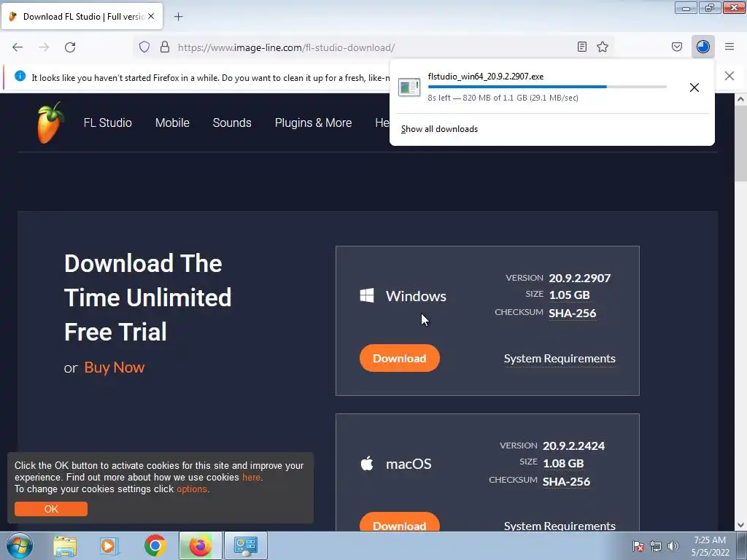Open the Mobile menu item
This screenshot has height=560, width=747.
(x=172, y=122)
